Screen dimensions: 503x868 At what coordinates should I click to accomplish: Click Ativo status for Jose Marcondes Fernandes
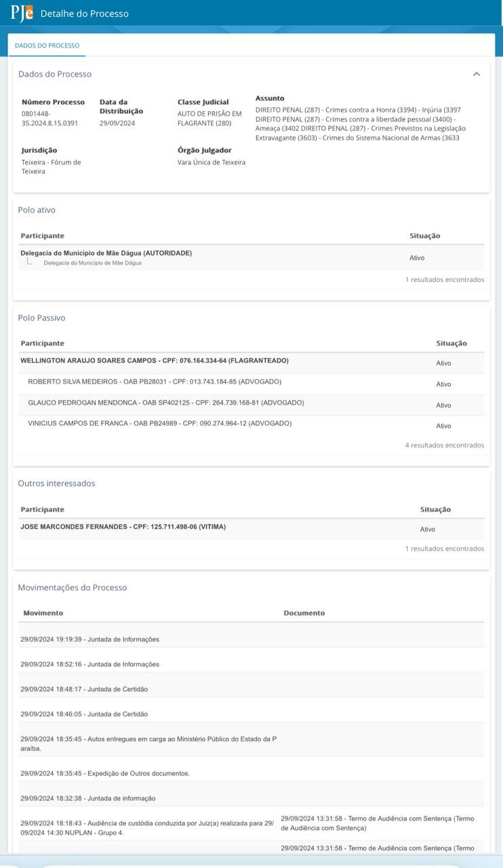[x=427, y=530]
